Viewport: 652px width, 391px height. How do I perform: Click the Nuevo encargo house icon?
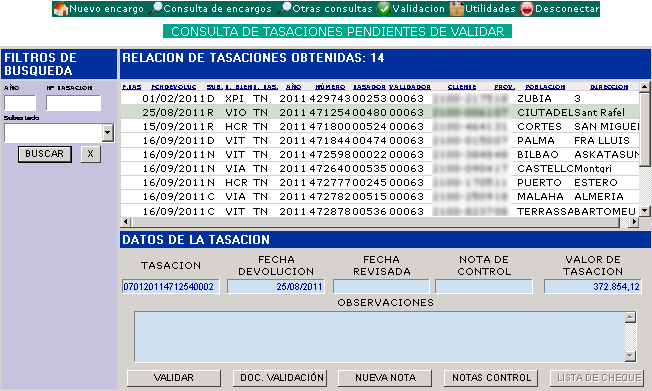click(x=61, y=9)
